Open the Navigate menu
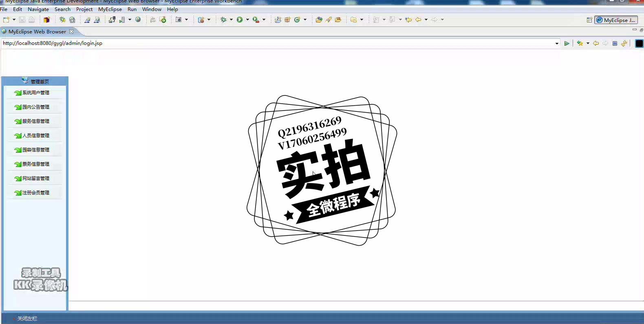644x324 pixels. pos(38,9)
